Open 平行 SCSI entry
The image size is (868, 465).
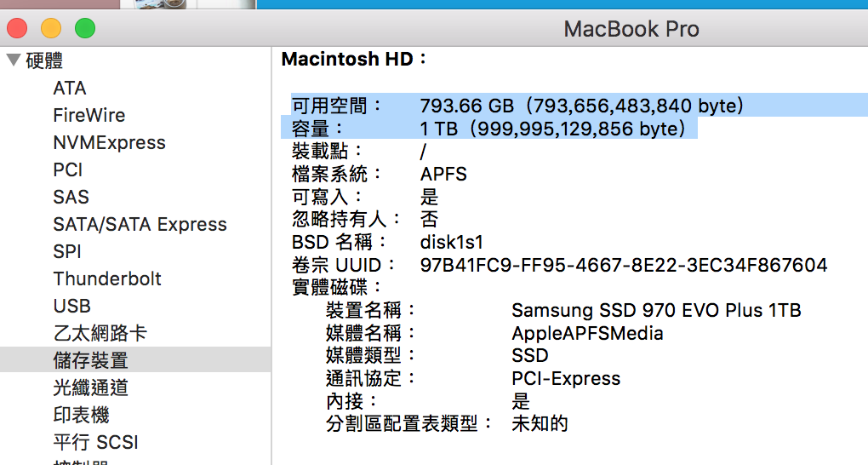click(96, 442)
